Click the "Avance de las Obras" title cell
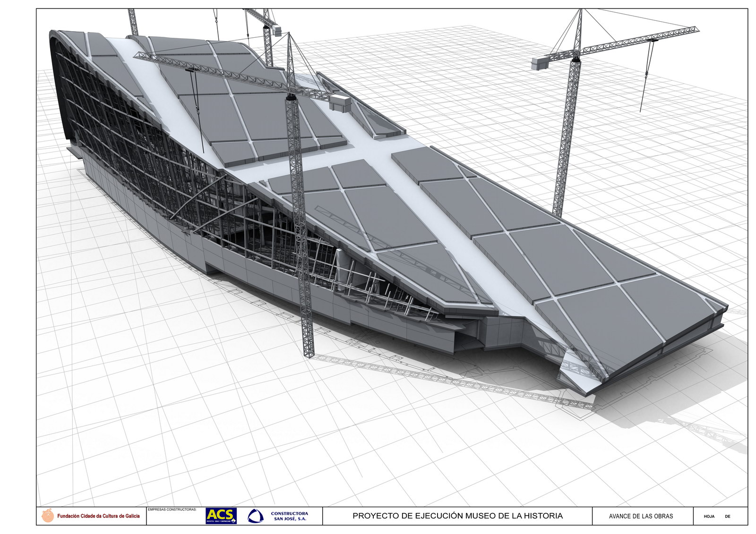Image resolution: width=756 pixels, height=534 pixels. [x=641, y=516]
